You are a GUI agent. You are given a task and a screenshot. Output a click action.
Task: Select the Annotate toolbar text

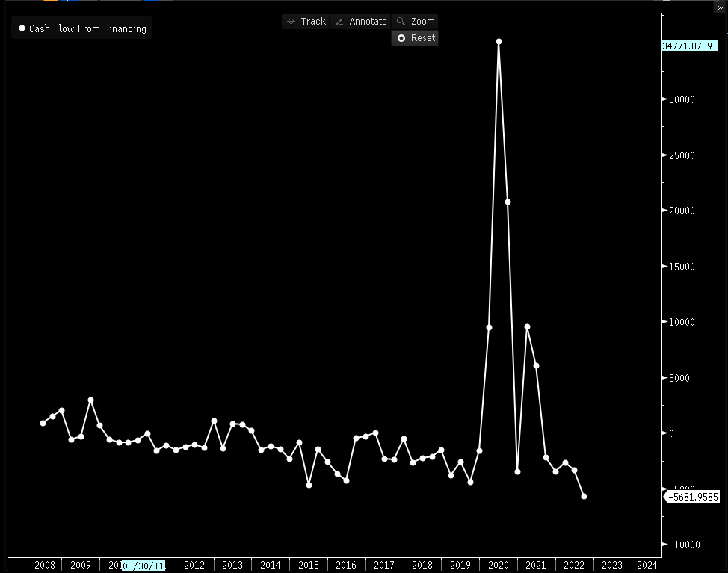pyautogui.click(x=368, y=22)
